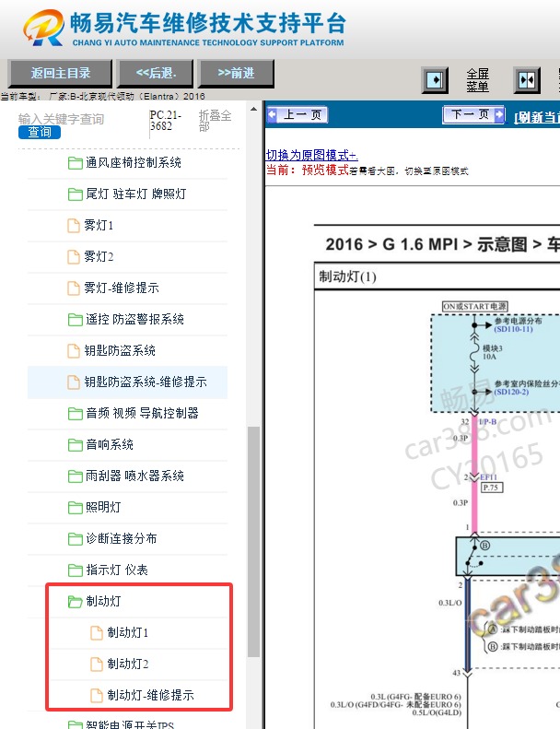560x729 pixels.
Task: Click the 返回主目录 button
Action: pos(61,74)
